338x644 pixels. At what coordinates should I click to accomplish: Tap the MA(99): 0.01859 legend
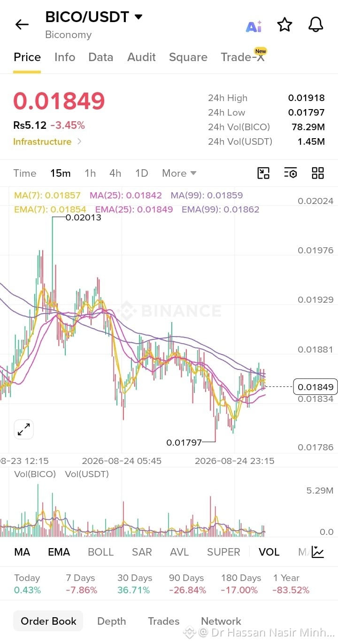(207, 195)
